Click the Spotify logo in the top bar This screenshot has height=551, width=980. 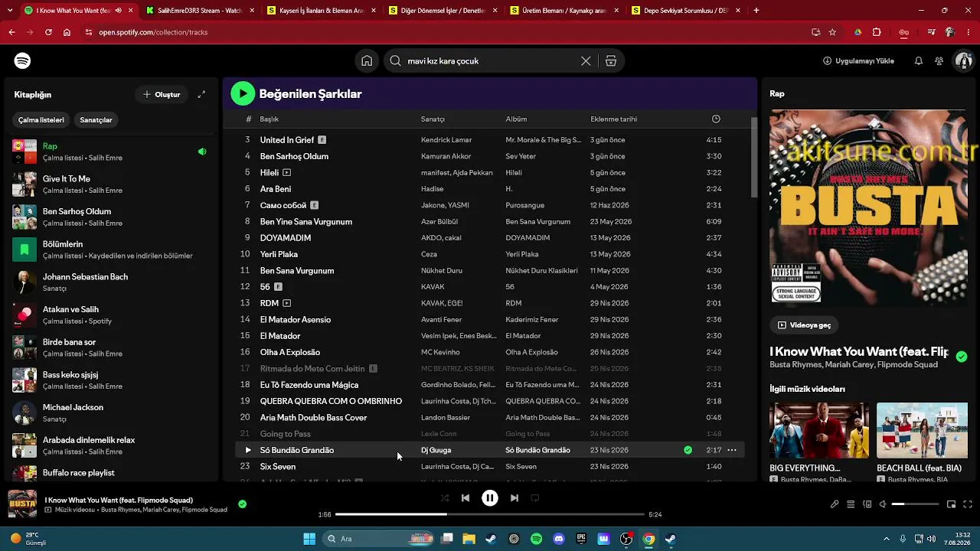(x=22, y=61)
